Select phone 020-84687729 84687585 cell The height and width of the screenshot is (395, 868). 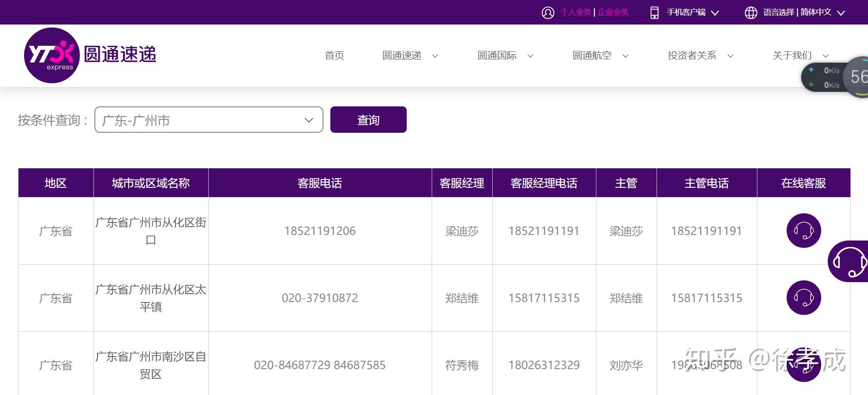(x=320, y=365)
